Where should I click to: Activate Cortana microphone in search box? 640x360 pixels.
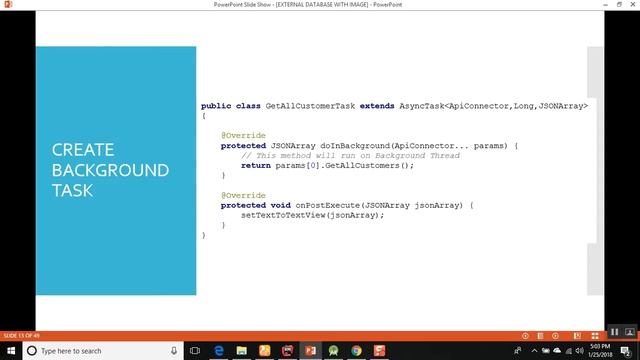(174, 351)
